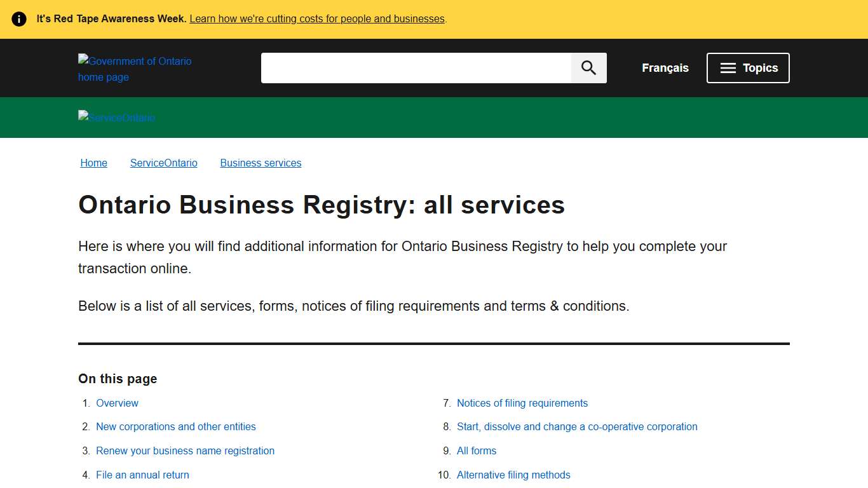
Task: Click the ServiceOntario logo
Action: (x=116, y=118)
